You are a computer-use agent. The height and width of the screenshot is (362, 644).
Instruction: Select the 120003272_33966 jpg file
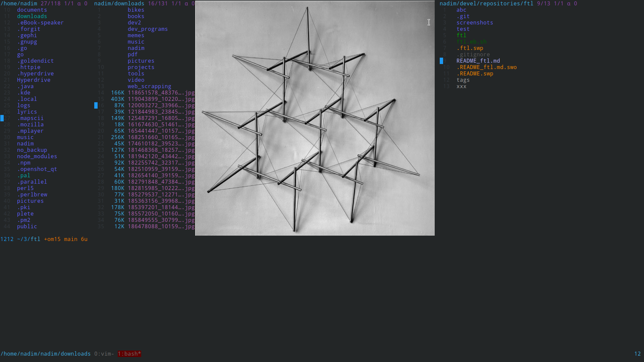[161, 105]
